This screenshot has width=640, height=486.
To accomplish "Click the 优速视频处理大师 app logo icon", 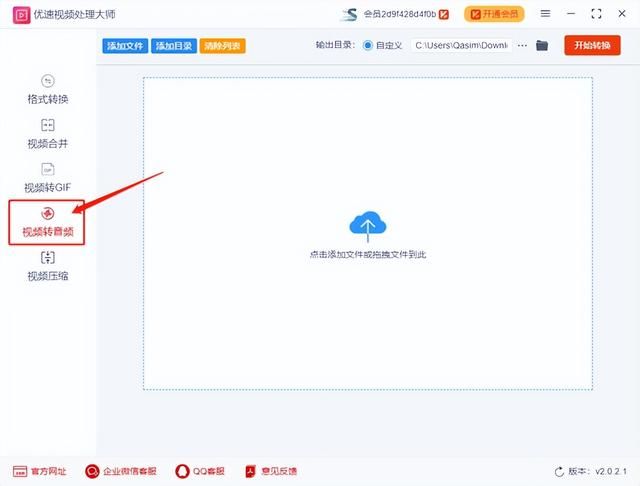I will [21, 15].
